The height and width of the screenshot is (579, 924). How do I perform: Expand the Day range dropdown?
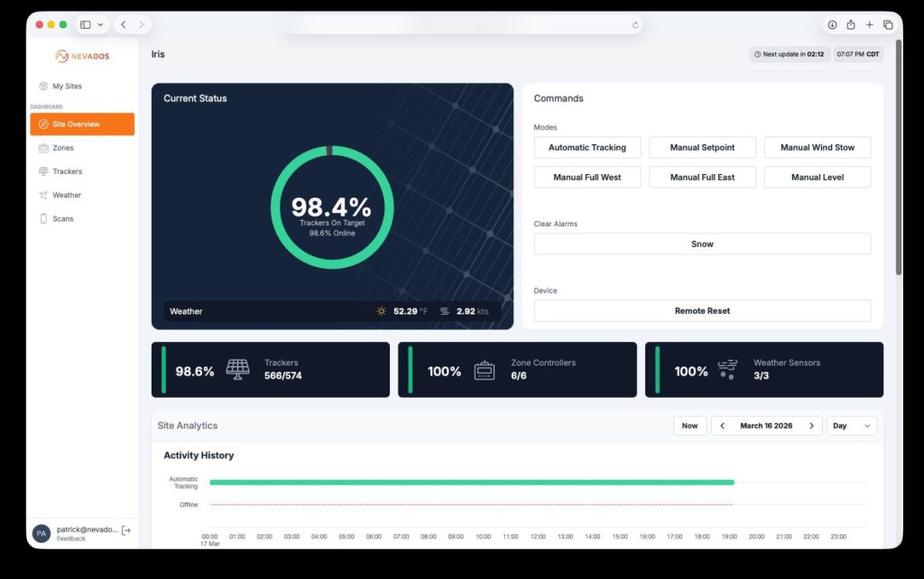coord(851,426)
